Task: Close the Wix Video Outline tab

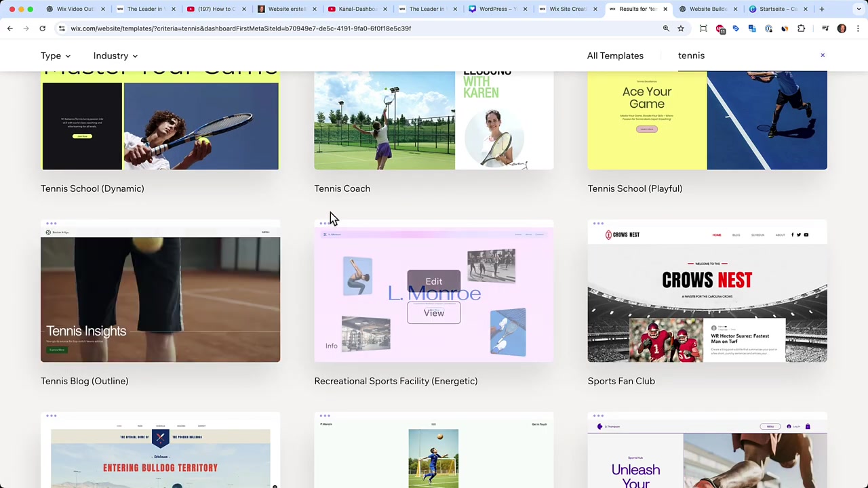Action: [103, 9]
